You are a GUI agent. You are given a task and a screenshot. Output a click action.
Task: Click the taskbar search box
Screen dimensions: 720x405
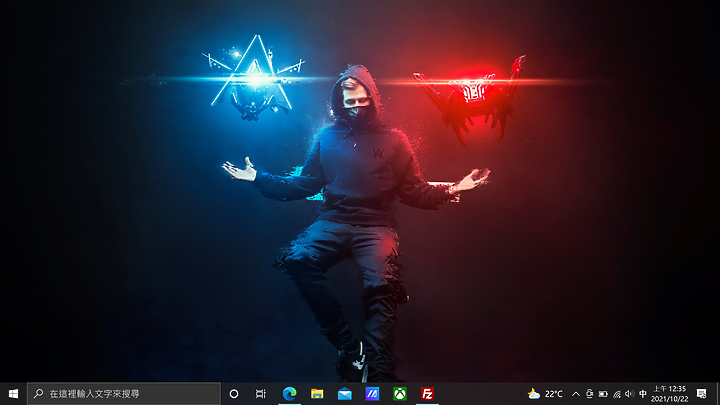tap(124, 394)
